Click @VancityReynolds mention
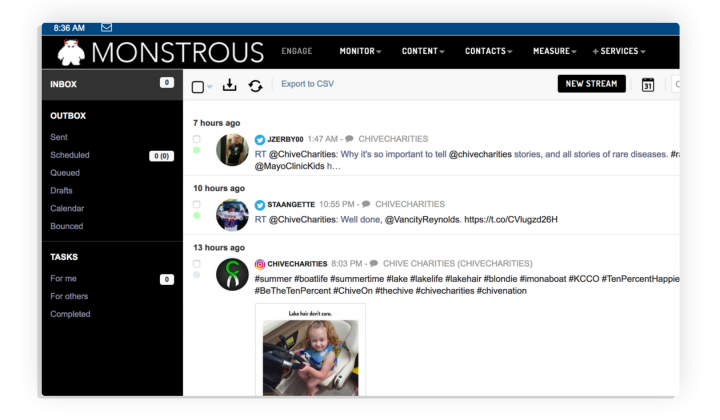 pyautogui.click(x=422, y=219)
